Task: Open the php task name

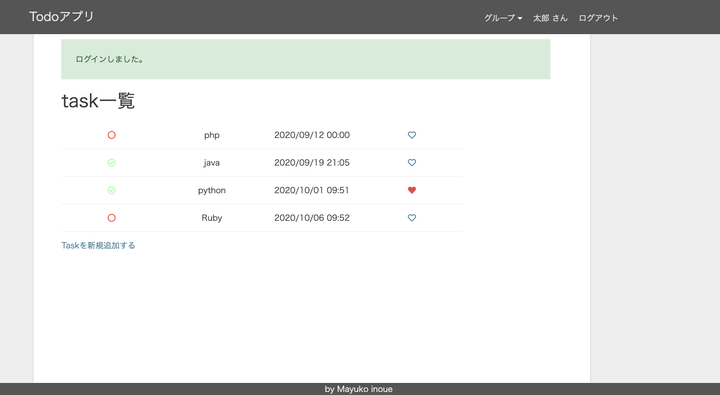Action: [212, 135]
